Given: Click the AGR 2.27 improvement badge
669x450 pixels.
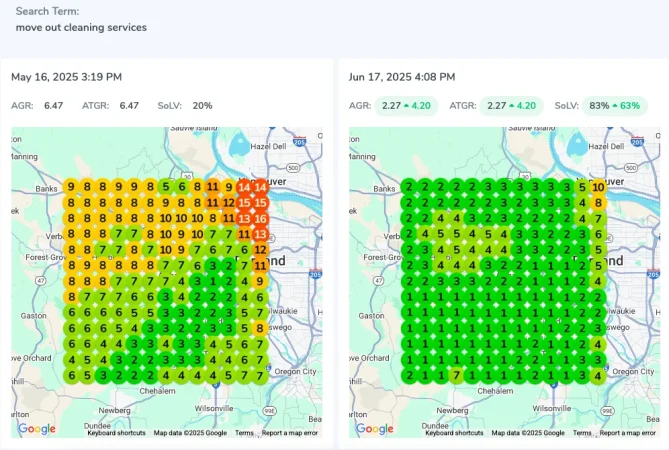Looking at the screenshot, I should [406, 106].
